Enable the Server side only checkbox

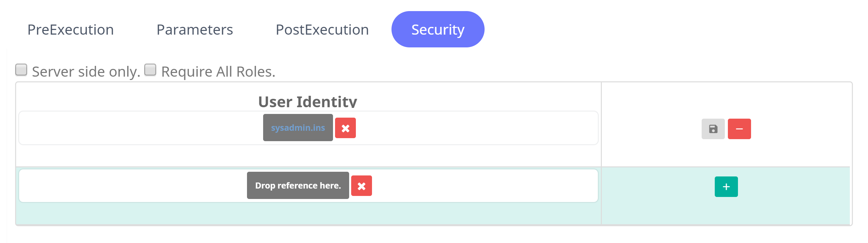21,70
